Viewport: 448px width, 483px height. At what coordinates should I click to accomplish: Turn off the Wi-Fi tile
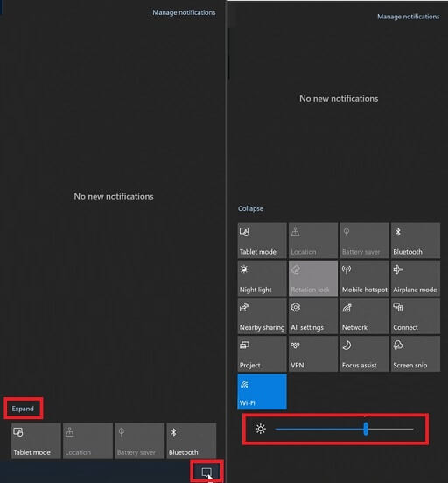point(262,392)
